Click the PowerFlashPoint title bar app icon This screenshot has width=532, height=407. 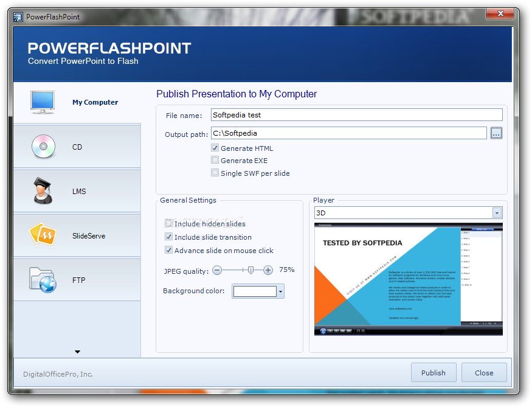pyautogui.click(x=18, y=17)
